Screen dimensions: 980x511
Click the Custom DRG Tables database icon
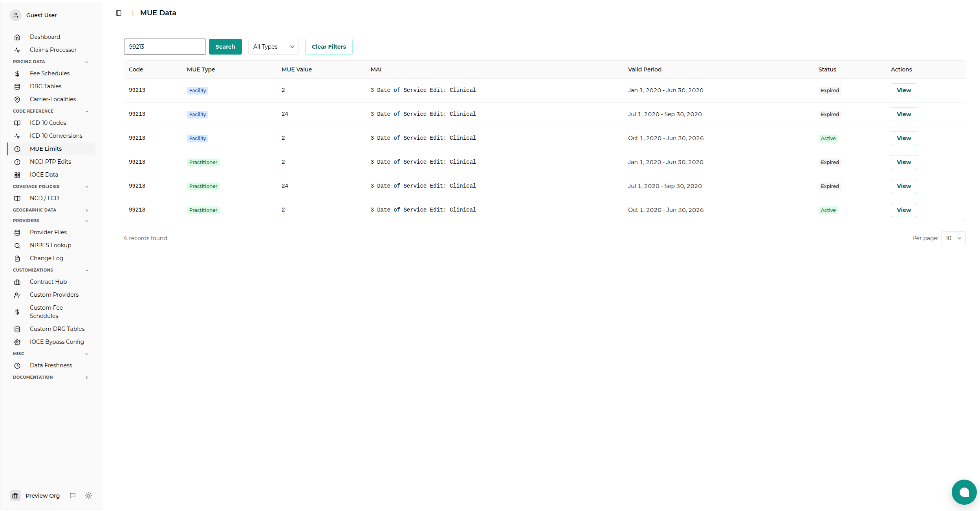[x=17, y=329]
